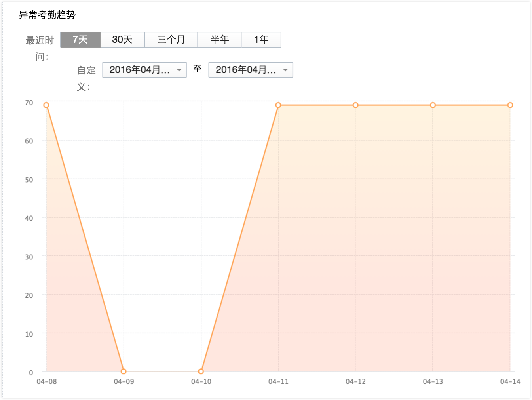
Task: Click the 04-09 x-axis date label
Action: (x=124, y=381)
